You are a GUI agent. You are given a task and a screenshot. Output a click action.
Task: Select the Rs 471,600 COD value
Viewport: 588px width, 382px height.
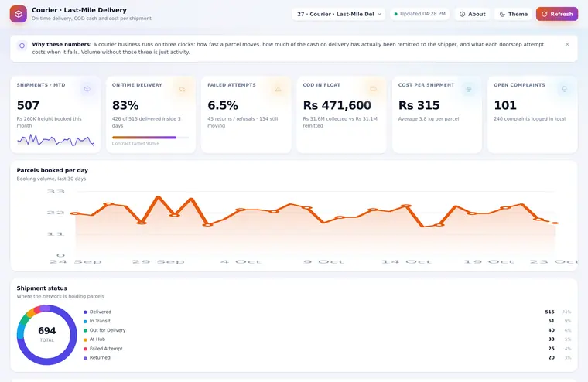tap(337, 105)
